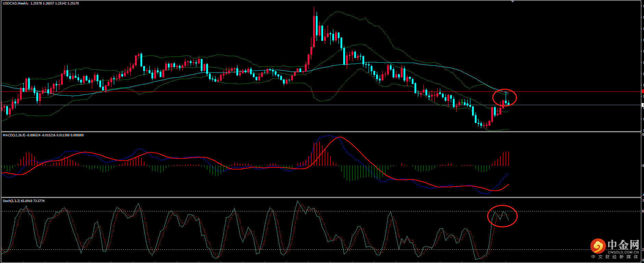644x263 pixels.
Task: Click the 中金网 watermark title text
Action: pyautogui.click(x=623, y=245)
